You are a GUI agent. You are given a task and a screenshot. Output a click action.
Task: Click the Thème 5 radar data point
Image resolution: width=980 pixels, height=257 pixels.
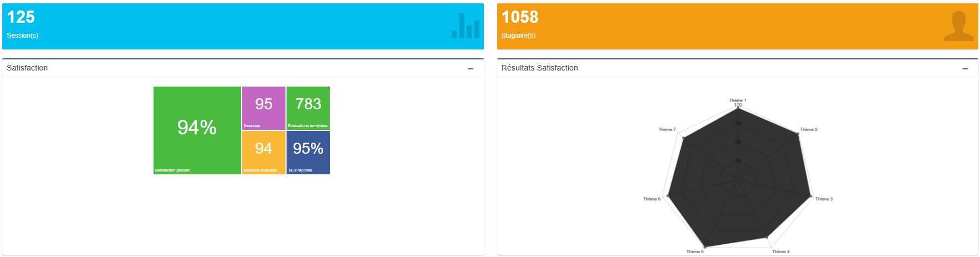705,246
